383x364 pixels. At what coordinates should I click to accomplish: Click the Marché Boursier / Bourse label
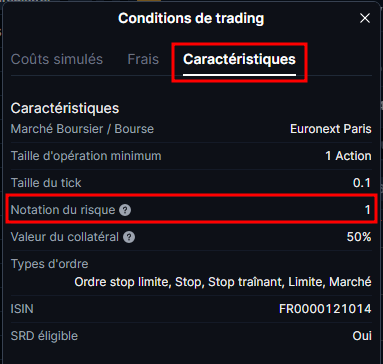point(82,129)
